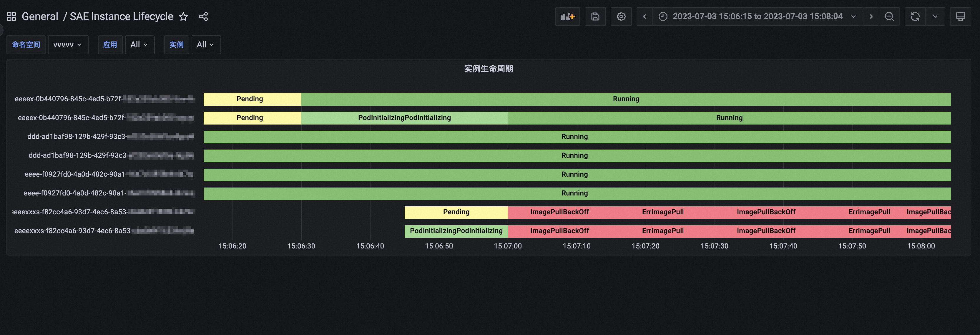The height and width of the screenshot is (335, 980).
Task: Click the 15:07:00 time axis label
Action: coord(507,246)
